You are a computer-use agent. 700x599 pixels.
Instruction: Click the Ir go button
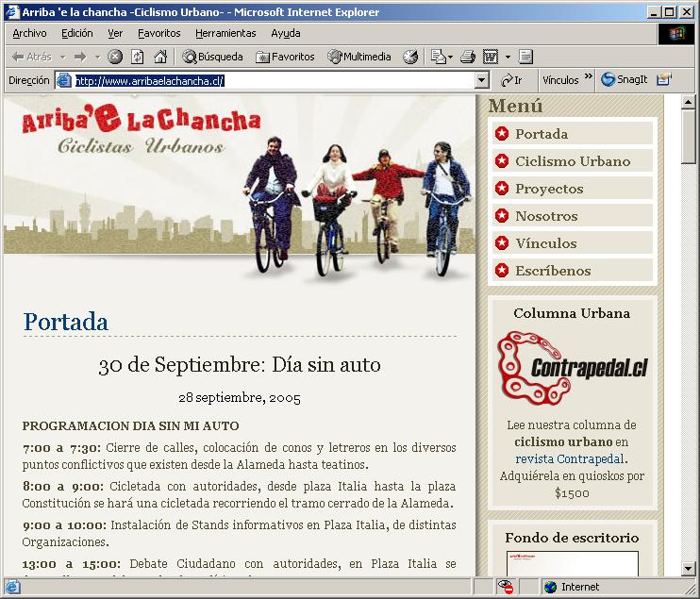click(x=511, y=80)
